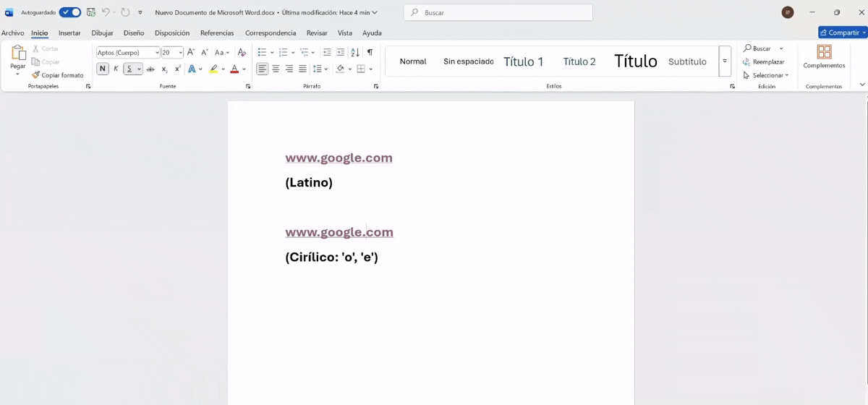The height and width of the screenshot is (405, 868).
Task: Switch to the Diseño tab
Action: coord(134,33)
